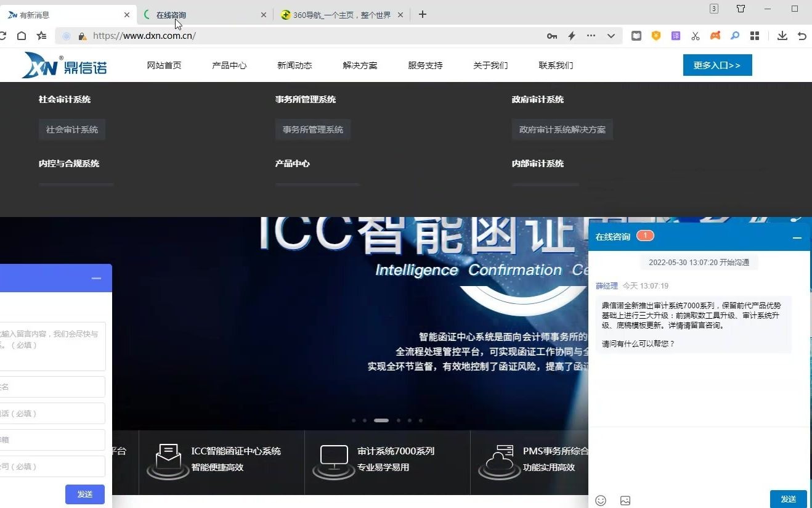Click the lightning speed mode icon
Viewport: 812px width, 508px height.
click(x=572, y=36)
